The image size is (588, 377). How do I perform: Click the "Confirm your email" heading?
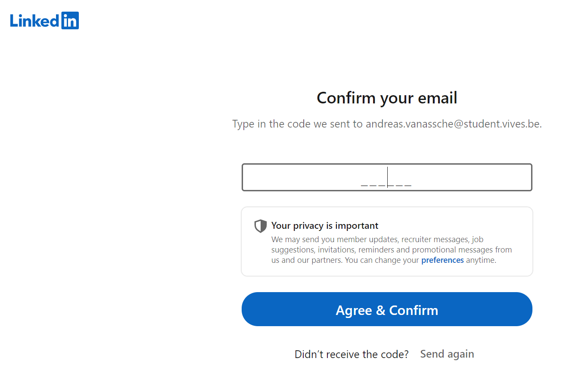(387, 98)
